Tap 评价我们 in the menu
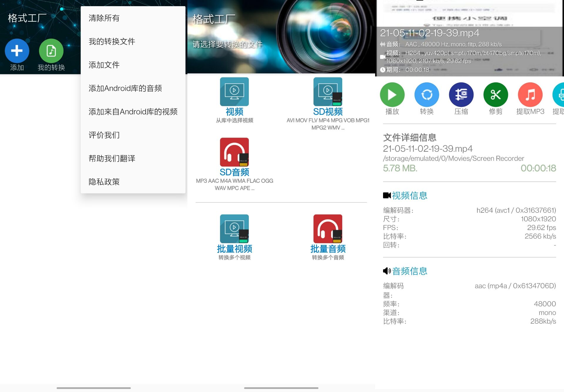Screen dimensions: 564x392 coord(104,135)
